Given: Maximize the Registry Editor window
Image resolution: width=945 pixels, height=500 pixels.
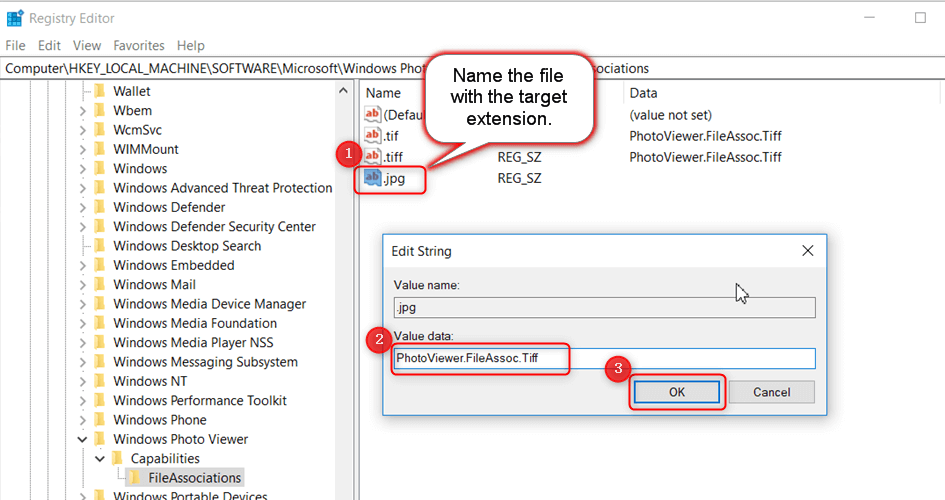Looking at the screenshot, I should [920, 17].
